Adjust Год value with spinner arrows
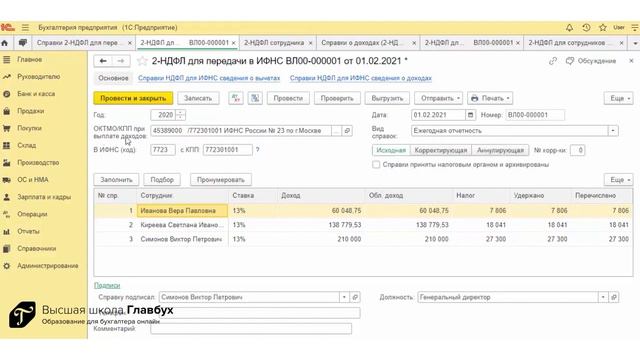Screen dimensions: 640x360 tap(180, 115)
